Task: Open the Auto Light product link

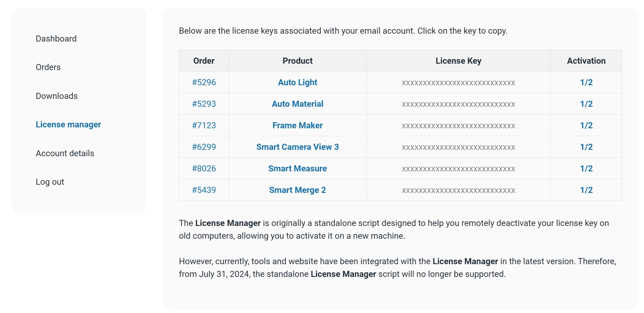Action: pyautogui.click(x=297, y=82)
